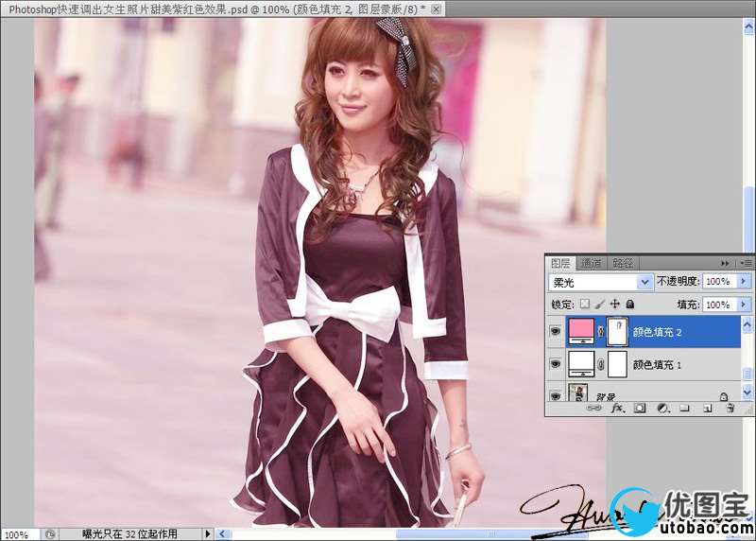Toggle lock position move icon

pyautogui.click(x=615, y=304)
